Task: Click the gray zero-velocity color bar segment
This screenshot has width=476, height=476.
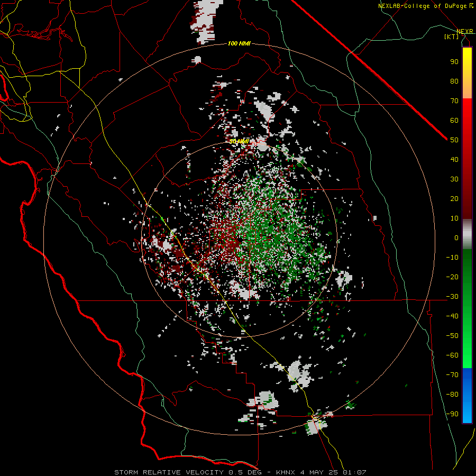Action: (467, 234)
